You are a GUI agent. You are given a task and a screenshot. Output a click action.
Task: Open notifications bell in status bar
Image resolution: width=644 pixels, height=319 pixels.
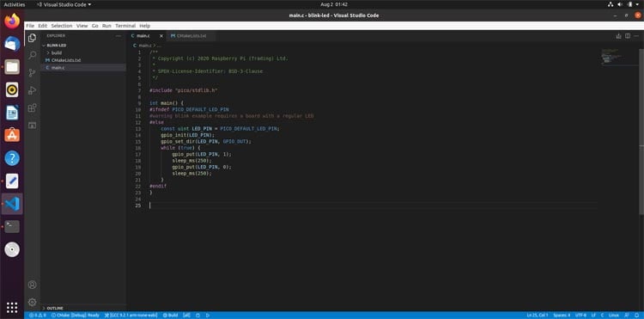[x=635, y=316]
